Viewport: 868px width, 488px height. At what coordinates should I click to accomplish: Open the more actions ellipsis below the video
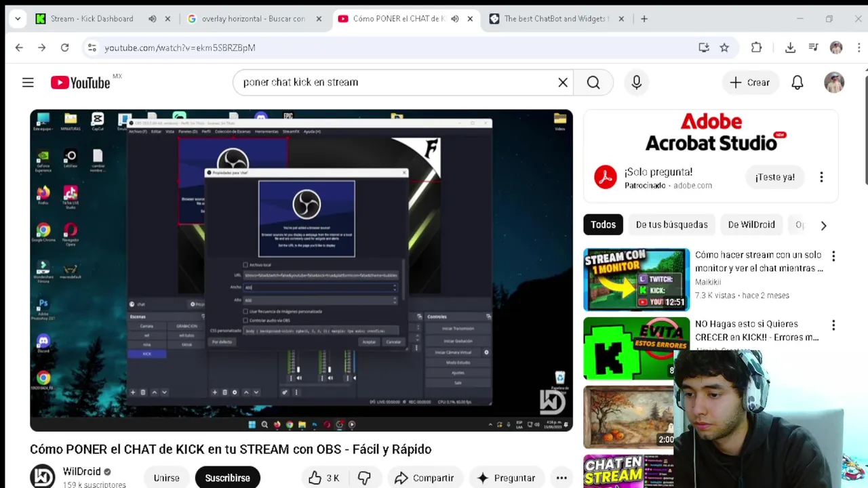click(x=561, y=478)
